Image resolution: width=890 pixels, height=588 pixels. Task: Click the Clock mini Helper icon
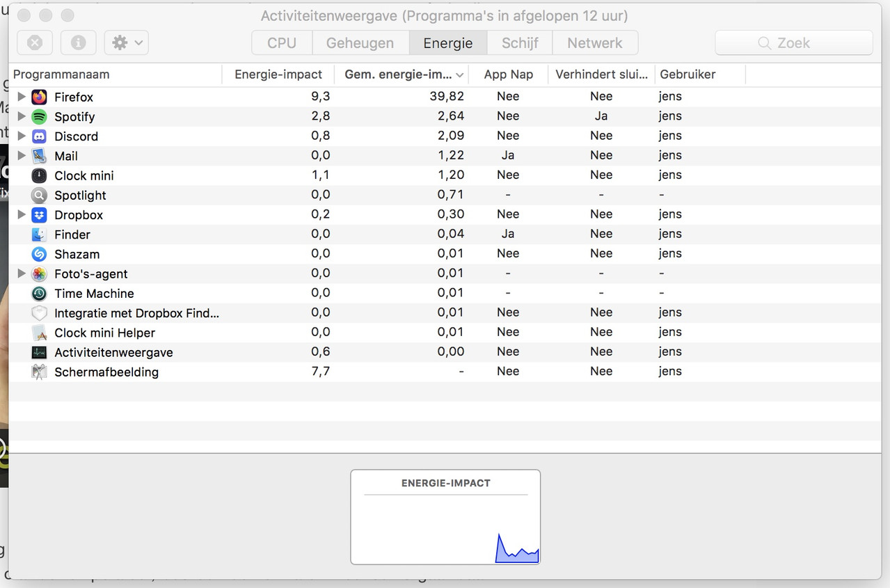coord(39,333)
